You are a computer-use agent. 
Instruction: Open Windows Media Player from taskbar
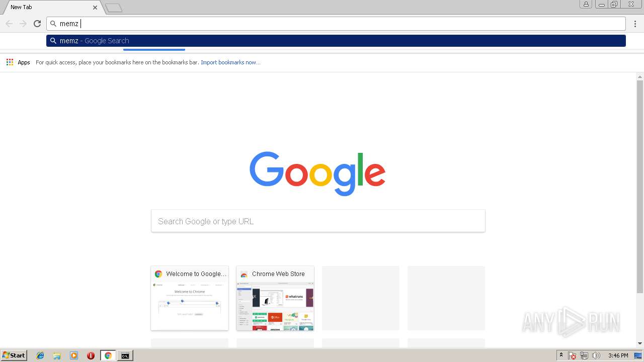pyautogui.click(x=74, y=355)
